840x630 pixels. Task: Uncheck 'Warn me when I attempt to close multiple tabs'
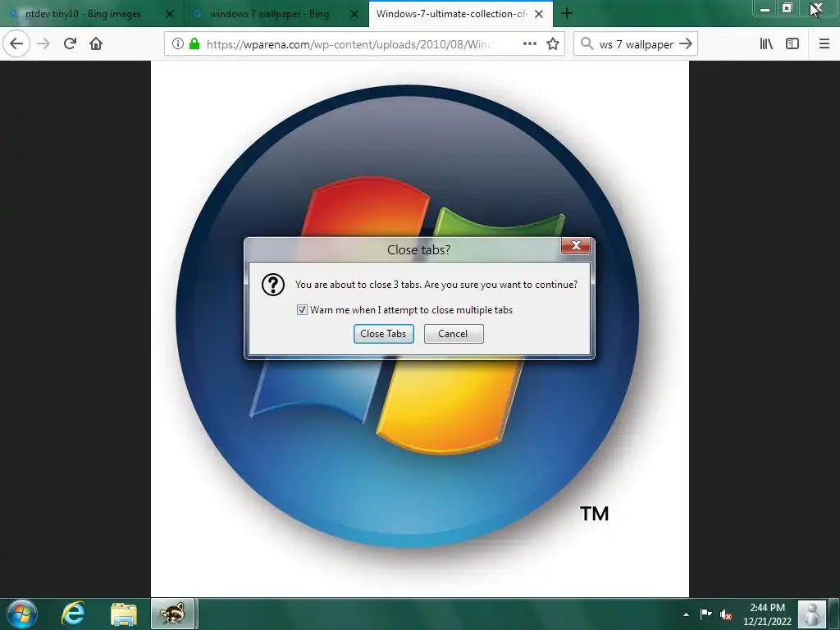(302, 309)
